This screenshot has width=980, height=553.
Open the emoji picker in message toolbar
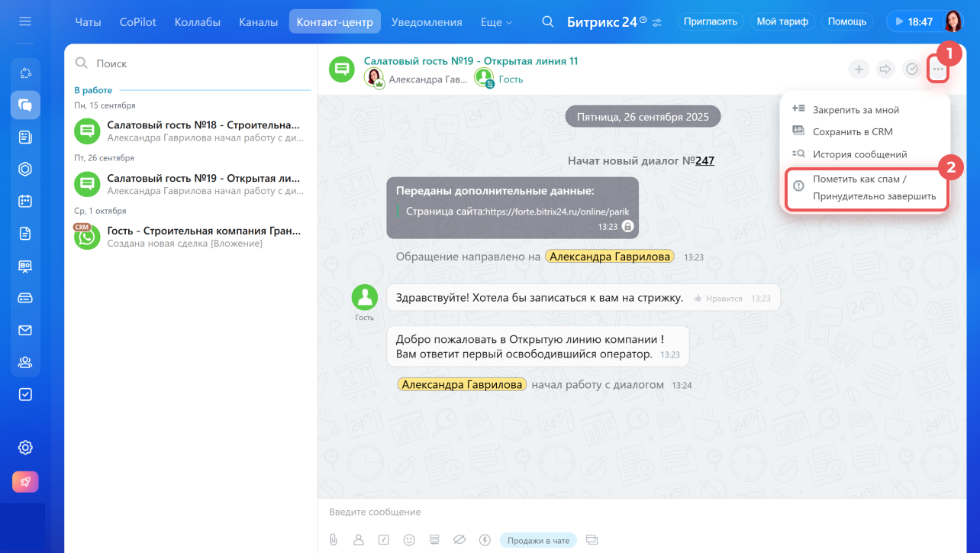(409, 540)
